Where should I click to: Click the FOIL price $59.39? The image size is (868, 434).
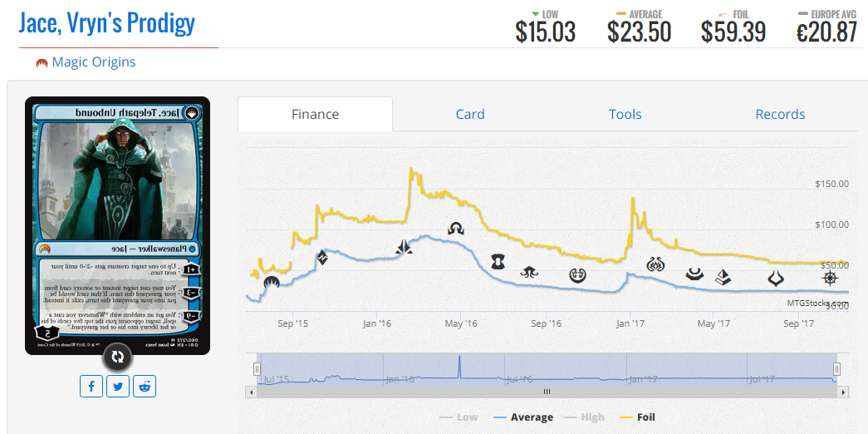(733, 32)
